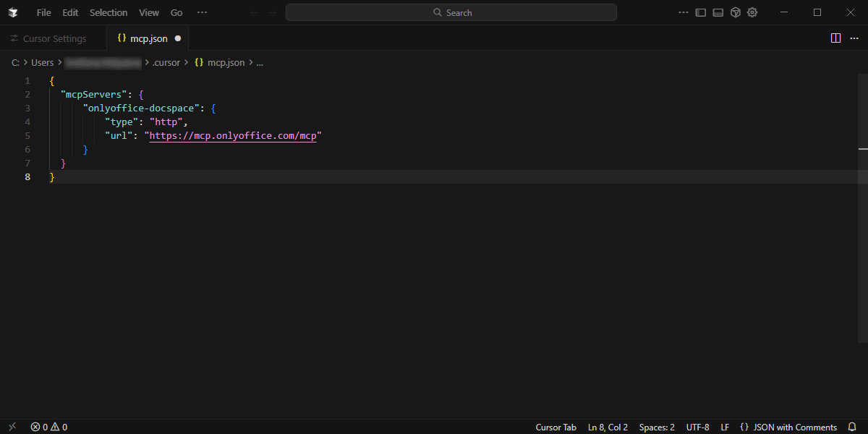Switch to the mcp.json editor tab
The height and width of the screenshot is (434, 868).
[x=147, y=38]
